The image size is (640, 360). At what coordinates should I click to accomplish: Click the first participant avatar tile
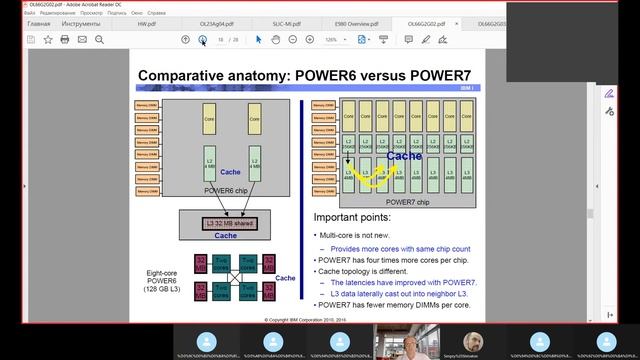click(207, 342)
